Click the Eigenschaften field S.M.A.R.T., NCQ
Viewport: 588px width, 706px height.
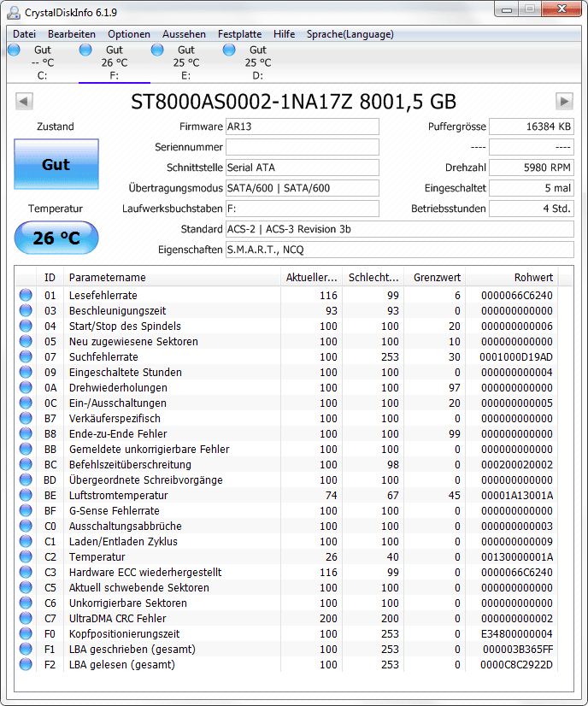[x=399, y=250]
